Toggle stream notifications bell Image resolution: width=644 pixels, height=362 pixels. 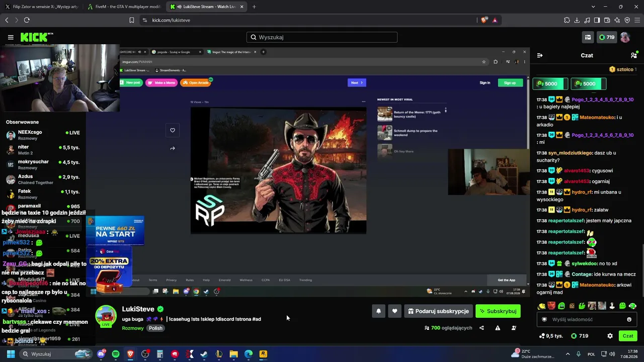click(x=379, y=311)
